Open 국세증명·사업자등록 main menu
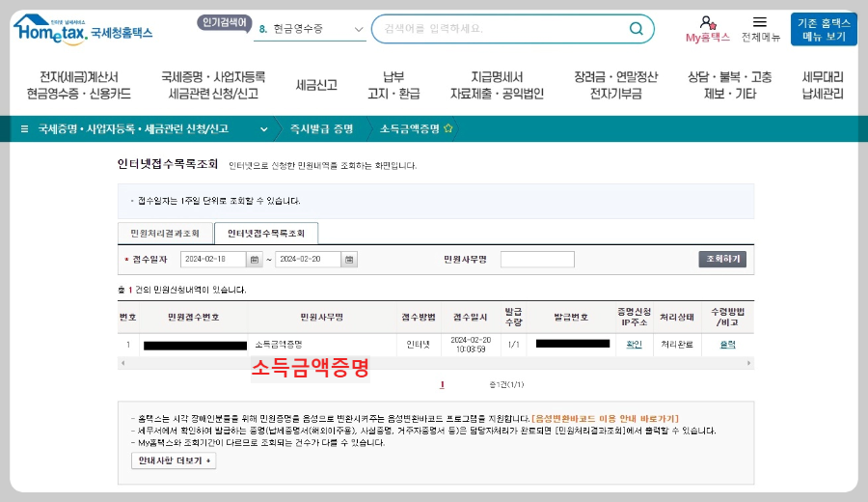868x502 pixels. point(213,85)
